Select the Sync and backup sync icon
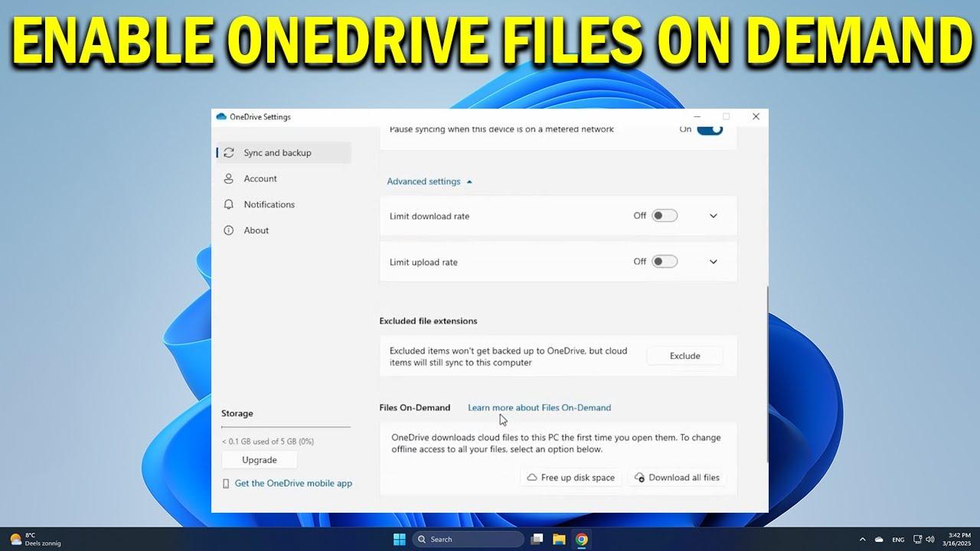This screenshot has height=551, width=980. (229, 152)
